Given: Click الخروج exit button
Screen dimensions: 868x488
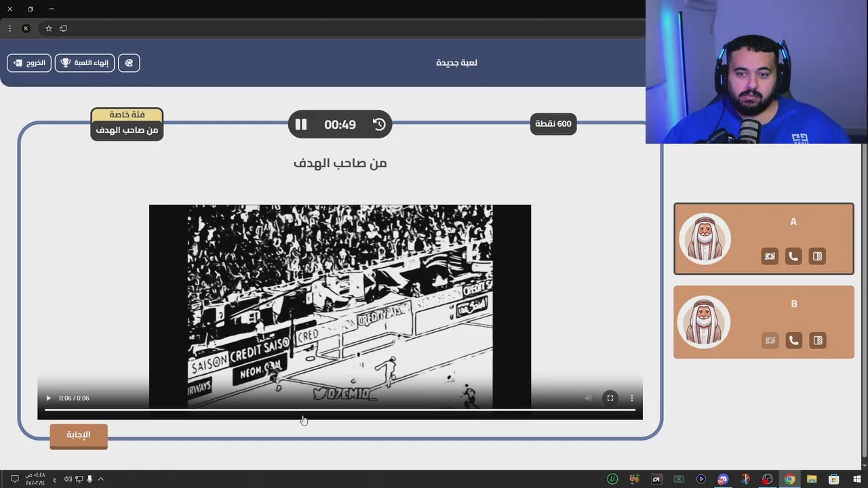Looking at the screenshot, I should coord(29,63).
